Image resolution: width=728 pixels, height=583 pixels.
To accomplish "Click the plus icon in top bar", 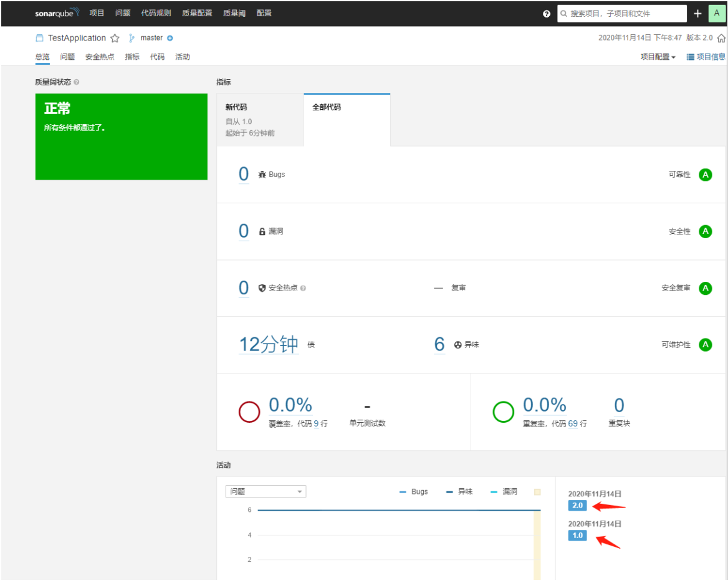I will pos(697,14).
